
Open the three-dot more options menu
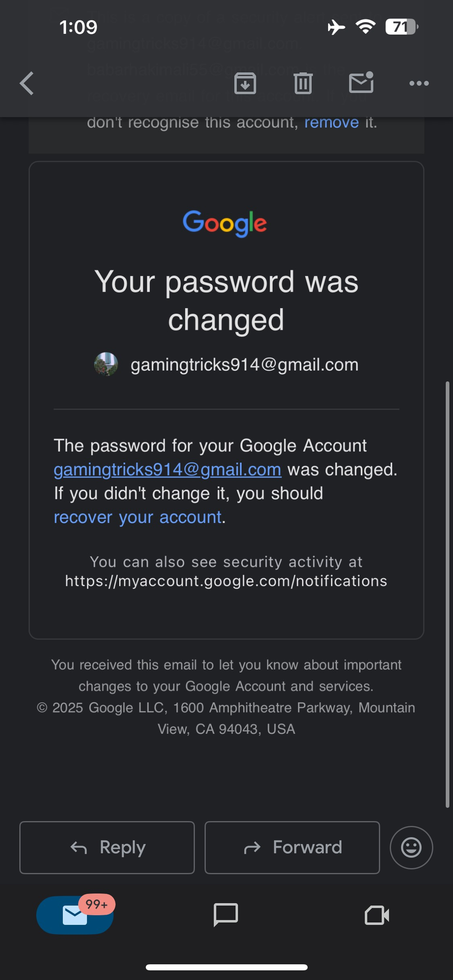pyautogui.click(x=419, y=83)
